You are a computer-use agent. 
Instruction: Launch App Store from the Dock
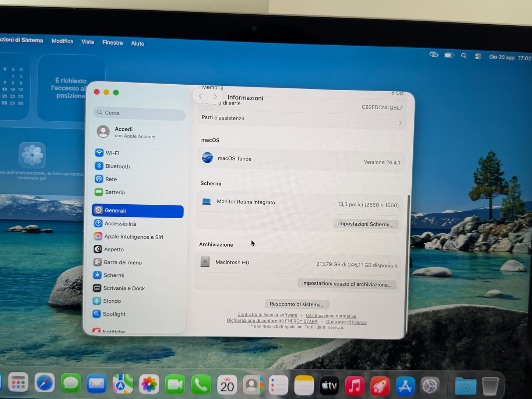pyautogui.click(x=405, y=386)
